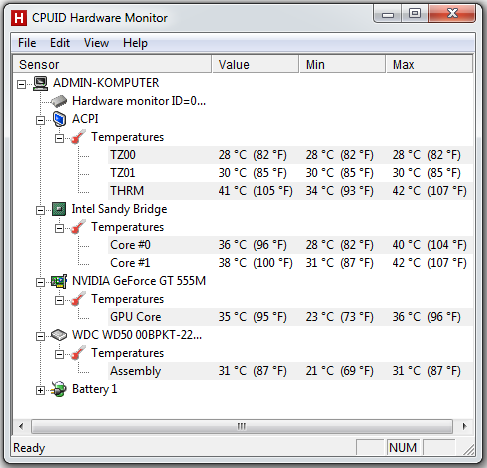Open the View menu
The width and height of the screenshot is (487, 468).
[x=96, y=43]
